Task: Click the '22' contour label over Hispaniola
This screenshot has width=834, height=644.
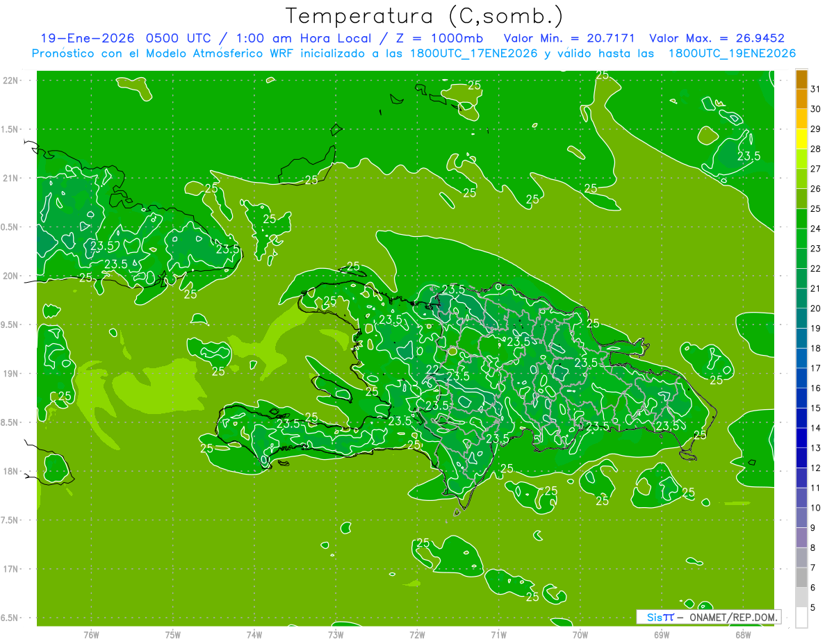Action: (x=432, y=370)
